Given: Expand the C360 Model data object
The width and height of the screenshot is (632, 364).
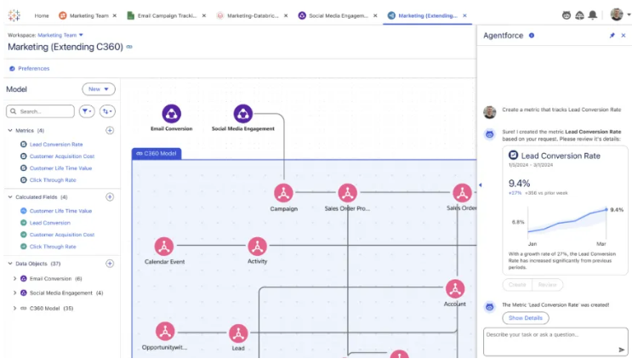Looking at the screenshot, I should point(15,309).
